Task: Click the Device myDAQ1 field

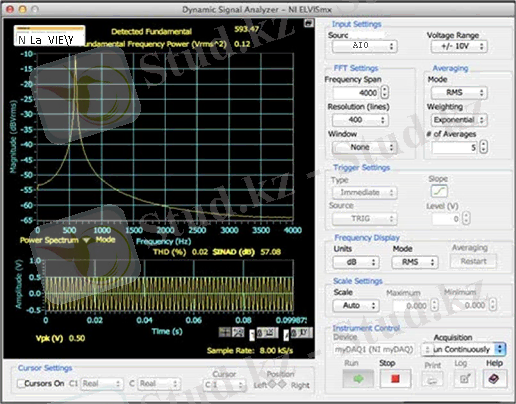Action: 374,350
